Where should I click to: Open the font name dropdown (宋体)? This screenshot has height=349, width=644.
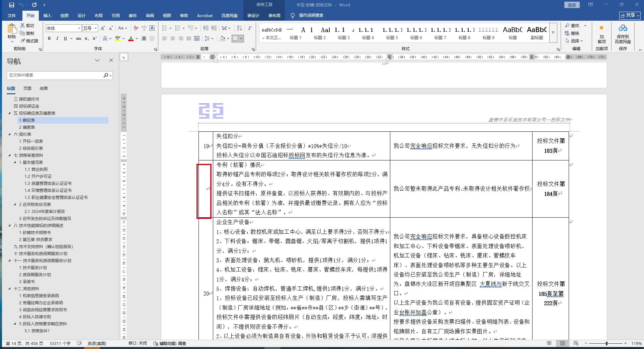[79, 28]
